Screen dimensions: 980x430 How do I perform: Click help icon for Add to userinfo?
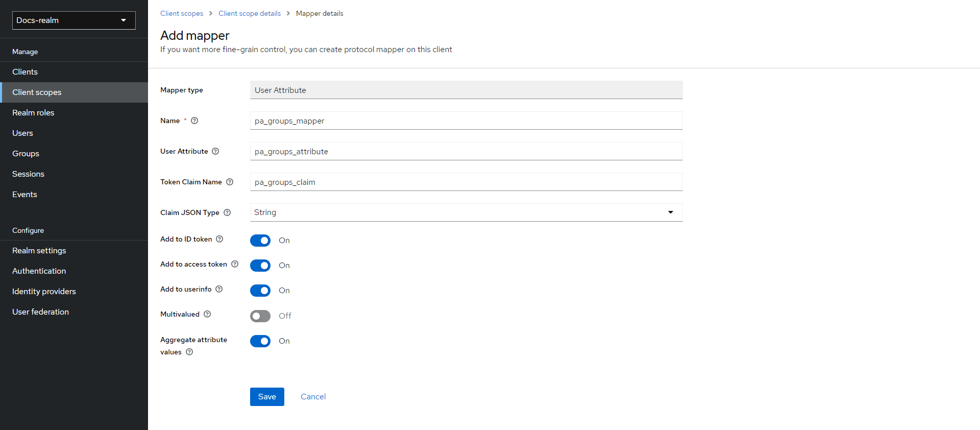(219, 289)
